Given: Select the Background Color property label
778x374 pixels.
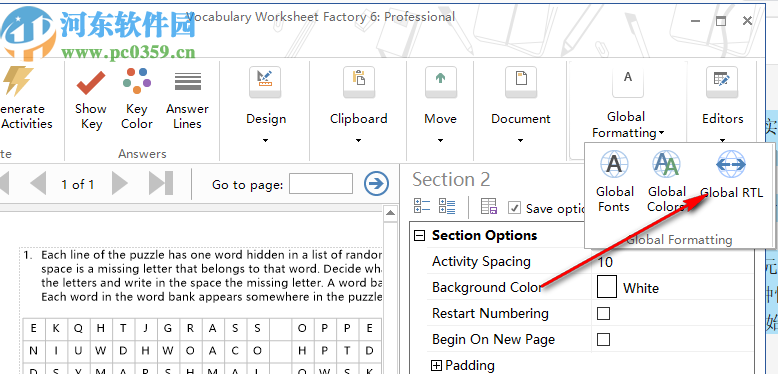Looking at the screenshot, I should click(x=487, y=288).
